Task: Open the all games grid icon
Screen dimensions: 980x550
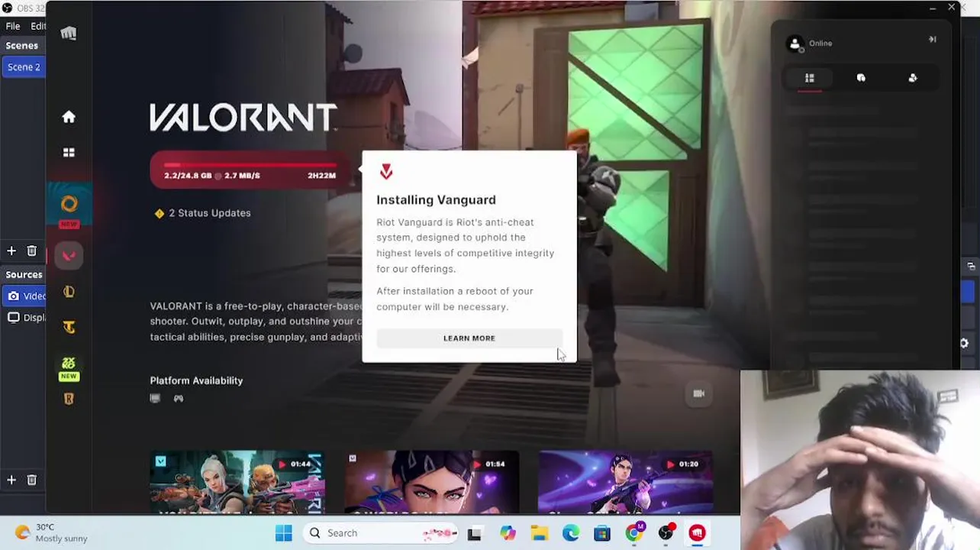Action: [x=69, y=153]
